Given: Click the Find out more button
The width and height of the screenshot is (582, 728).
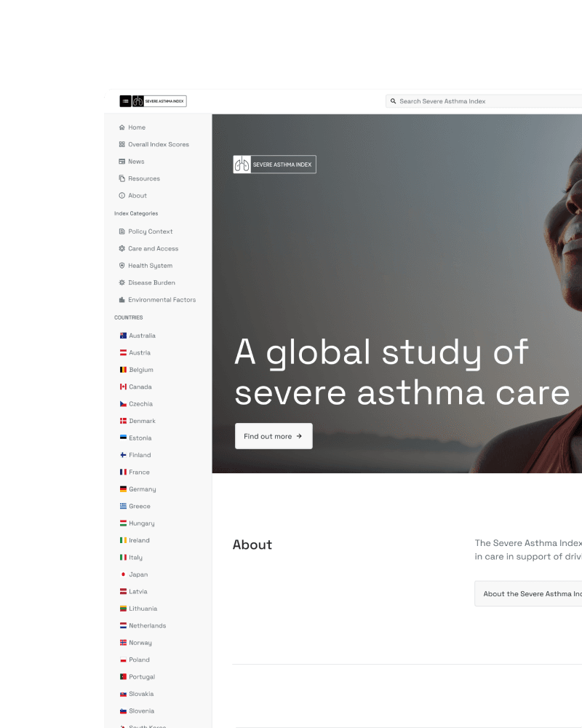Looking at the screenshot, I should [x=274, y=436].
